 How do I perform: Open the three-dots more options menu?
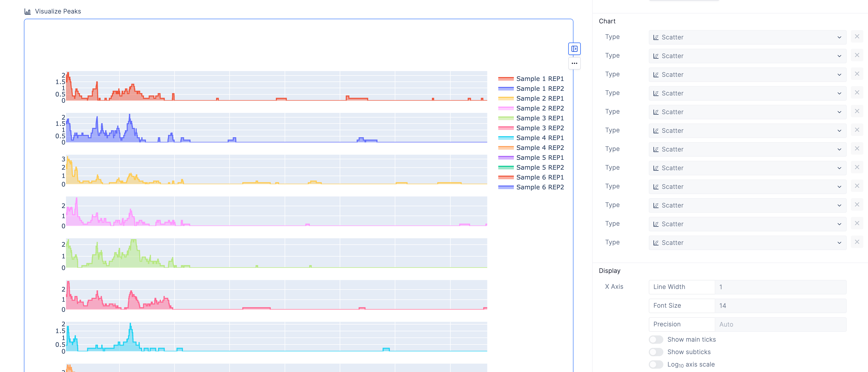574,63
